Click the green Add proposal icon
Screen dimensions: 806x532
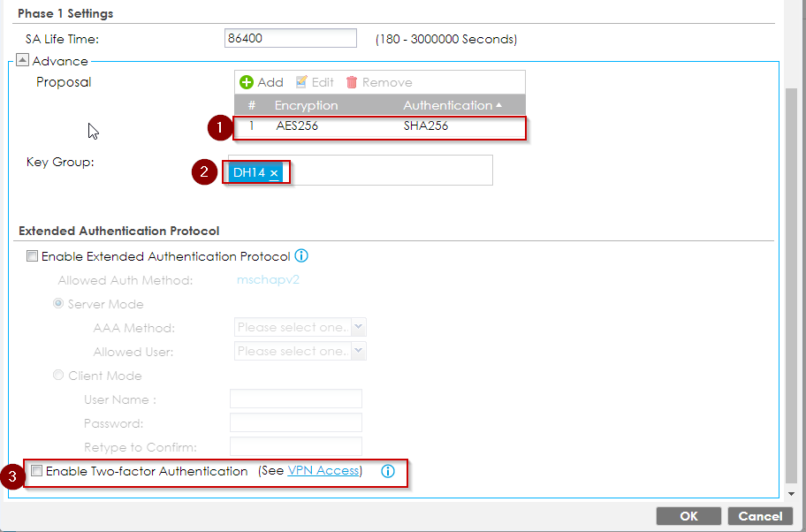click(x=247, y=82)
